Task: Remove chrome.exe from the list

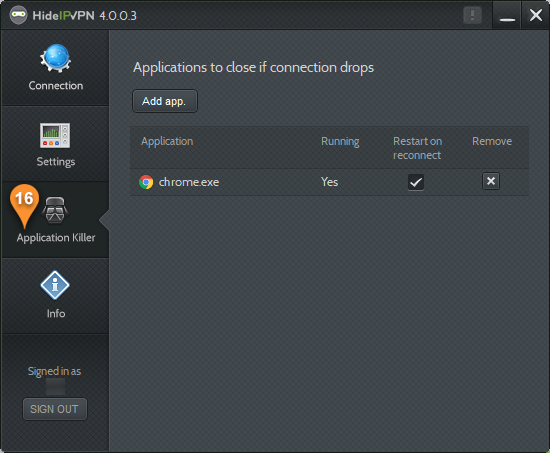Action: pyautogui.click(x=491, y=181)
